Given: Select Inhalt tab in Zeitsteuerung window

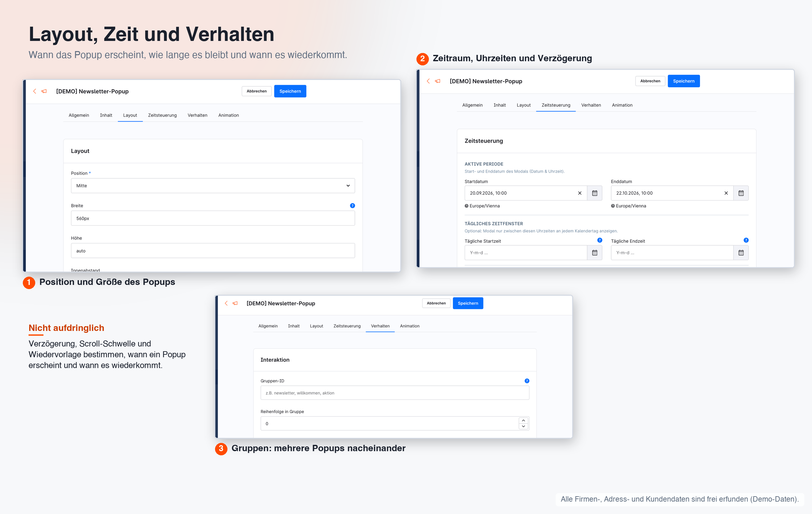Looking at the screenshot, I should [x=499, y=105].
